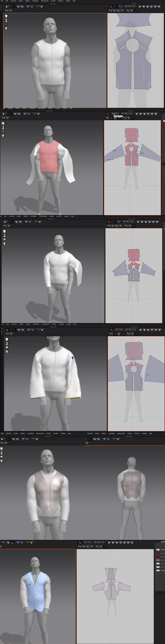Screen dimensions: 165x644
Task: Open Help menu in top screenshot
Action: (x=74, y=1)
